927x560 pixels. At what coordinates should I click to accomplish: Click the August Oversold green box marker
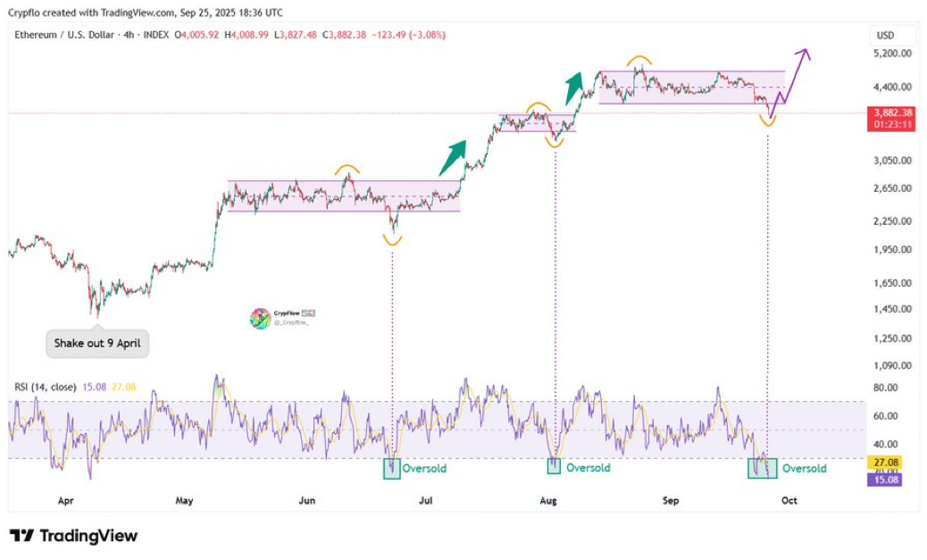[x=554, y=466]
